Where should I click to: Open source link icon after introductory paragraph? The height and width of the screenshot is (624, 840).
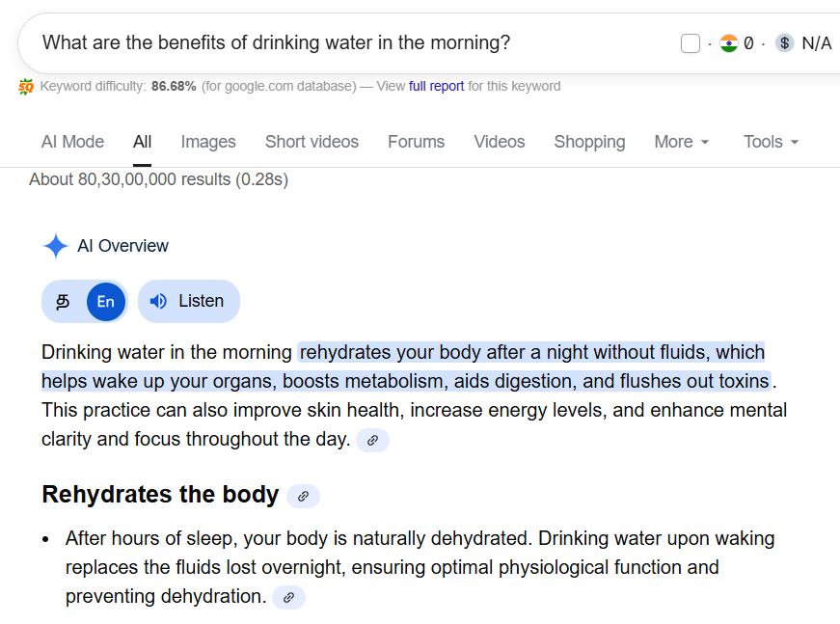tap(372, 440)
